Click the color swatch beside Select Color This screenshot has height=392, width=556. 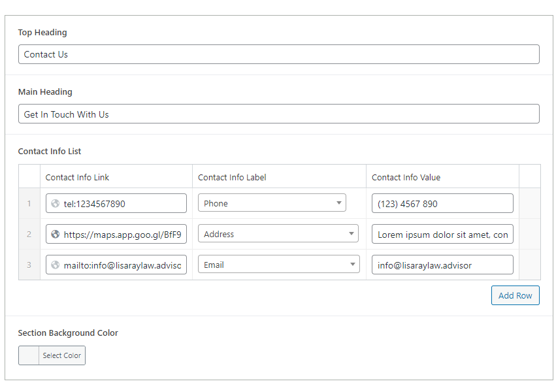[27, 355]
